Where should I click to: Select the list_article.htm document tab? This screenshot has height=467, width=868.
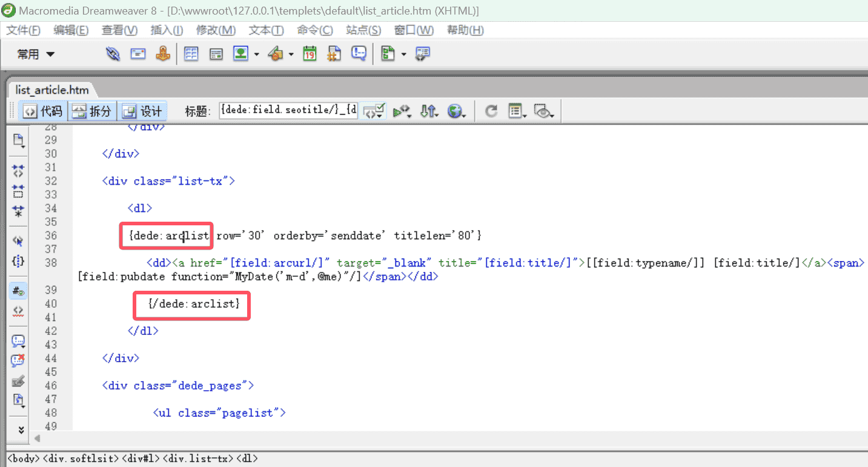pos(52,90)
